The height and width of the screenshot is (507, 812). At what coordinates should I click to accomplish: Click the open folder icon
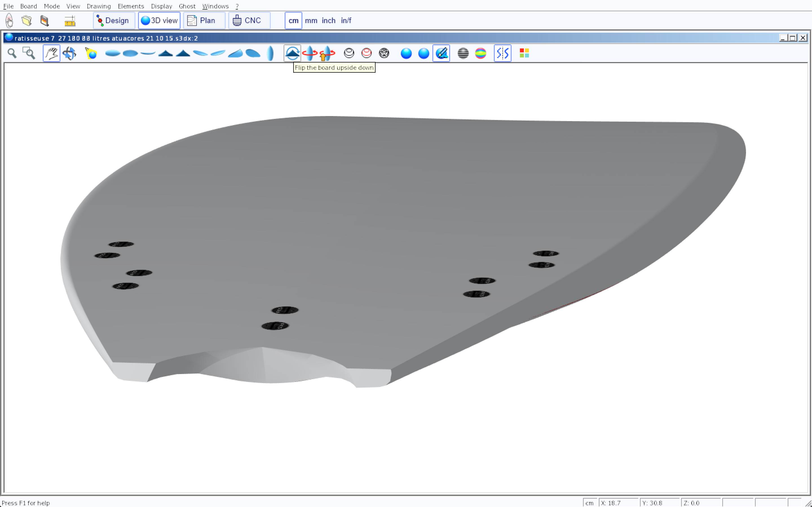27,21
